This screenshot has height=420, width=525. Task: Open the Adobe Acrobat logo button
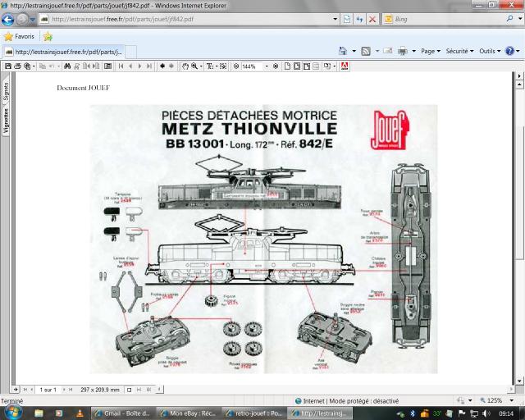click(345, 66)
